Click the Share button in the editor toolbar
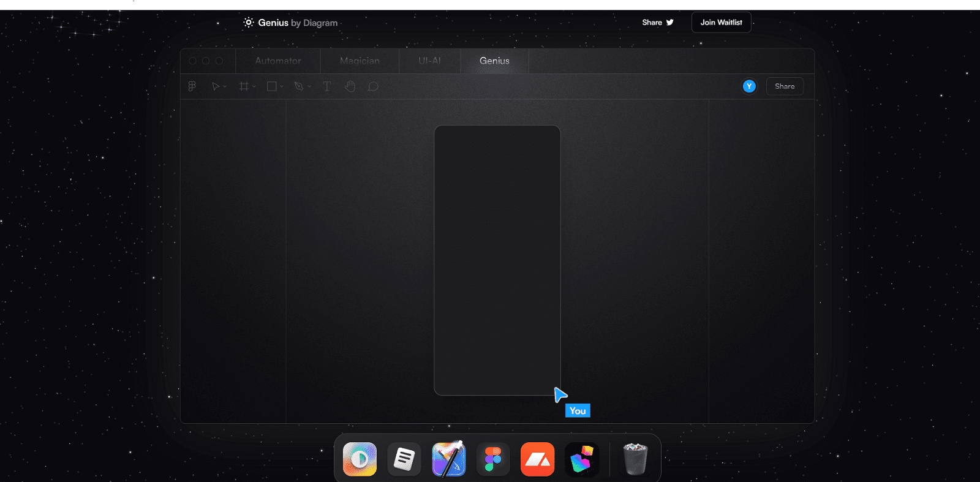This screenshot has height=482, width=980. click(785, 86)
